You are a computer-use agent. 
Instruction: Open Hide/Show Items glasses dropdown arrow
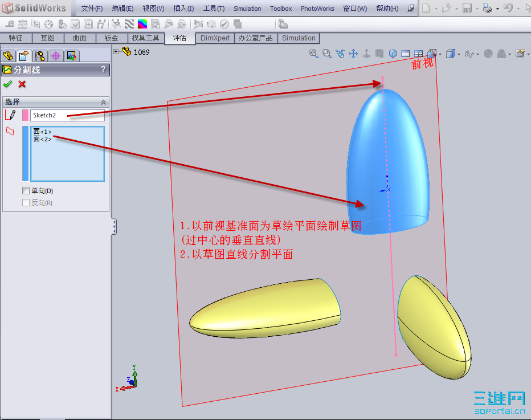point(477,54)
